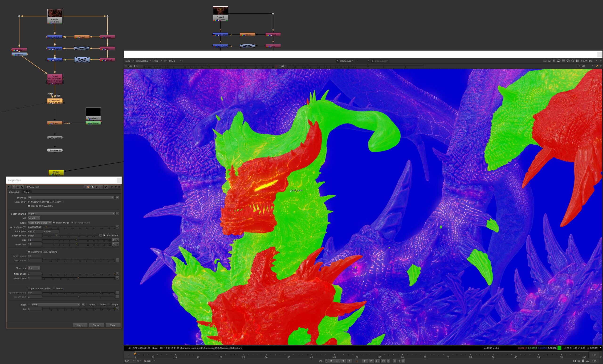The height and width of the screenshot is (364, 603).
Task: Open the filter type dropdown showing disc
Action: pyautogui.click(x=34, y=268)
